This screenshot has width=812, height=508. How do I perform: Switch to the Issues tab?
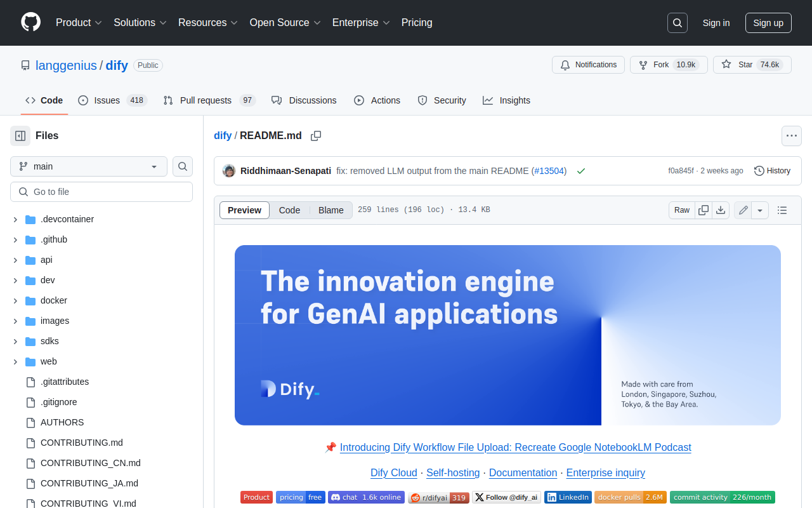(113, 100)
